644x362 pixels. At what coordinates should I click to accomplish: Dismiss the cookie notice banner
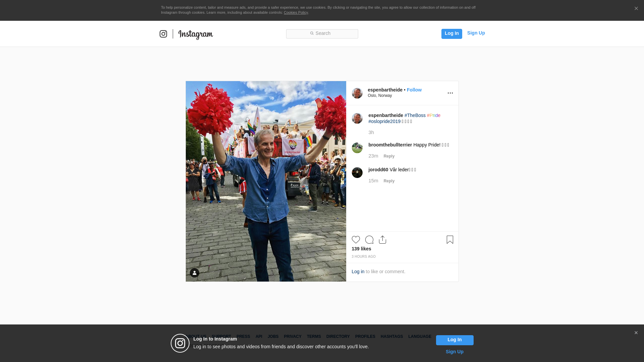pos(636,9)
